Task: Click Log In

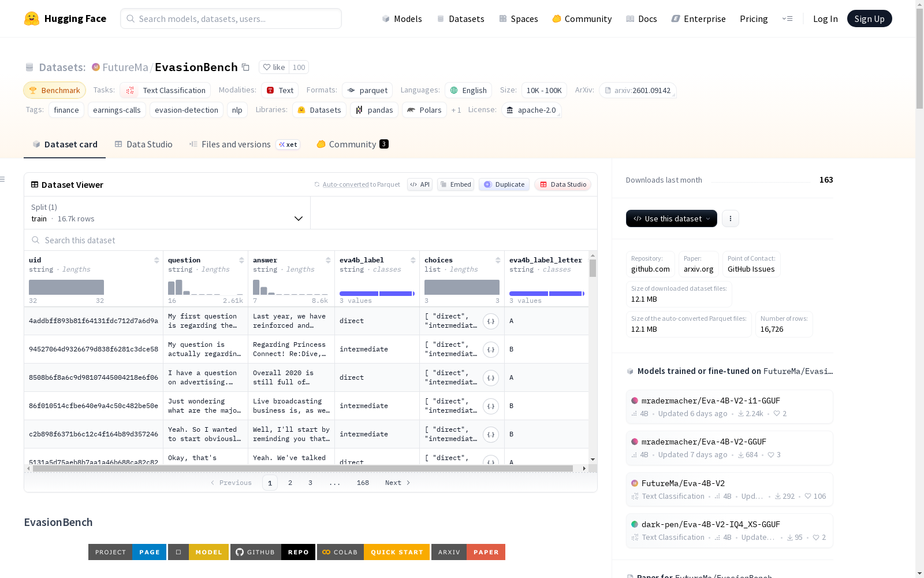Action: point(825,18)
